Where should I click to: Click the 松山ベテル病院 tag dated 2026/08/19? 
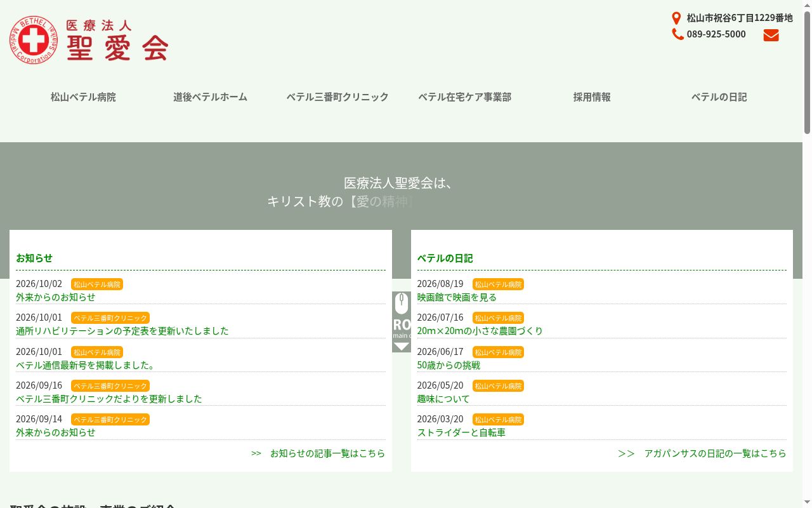tap(498, 284)
